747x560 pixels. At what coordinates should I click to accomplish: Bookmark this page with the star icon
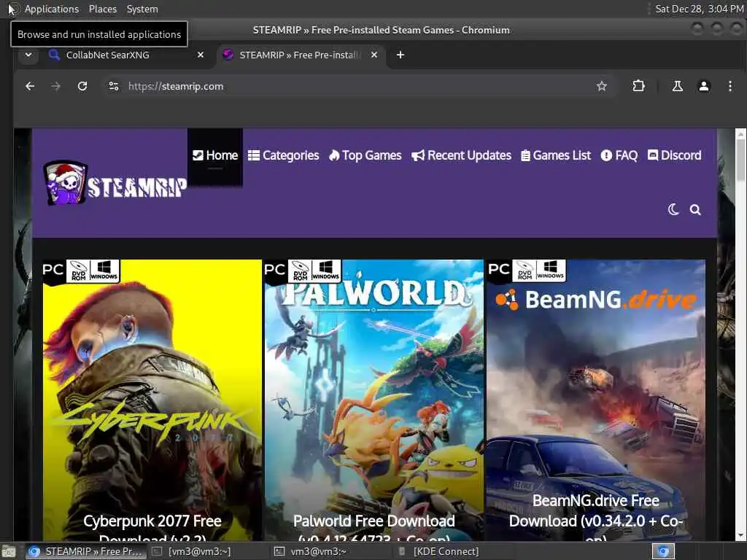point(602,86)
